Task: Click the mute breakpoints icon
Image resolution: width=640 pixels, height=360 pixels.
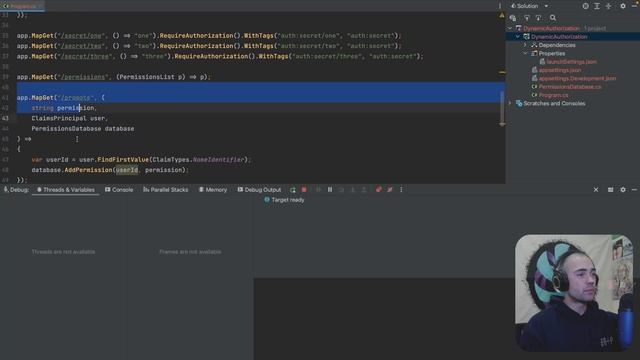Action: coord(390,190)
